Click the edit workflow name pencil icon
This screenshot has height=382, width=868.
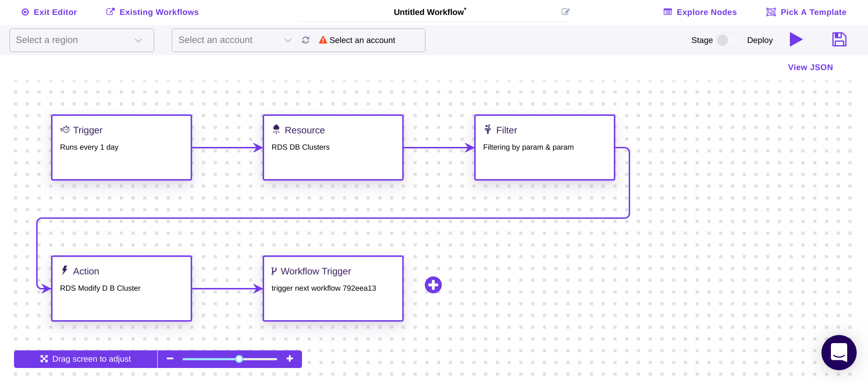point(566,12)
